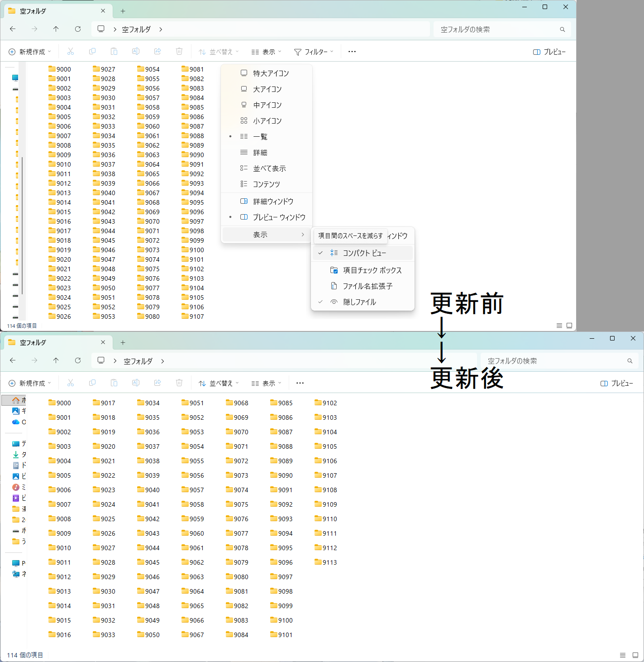Click Cut icon in lower window toolbar

(71, 383)
